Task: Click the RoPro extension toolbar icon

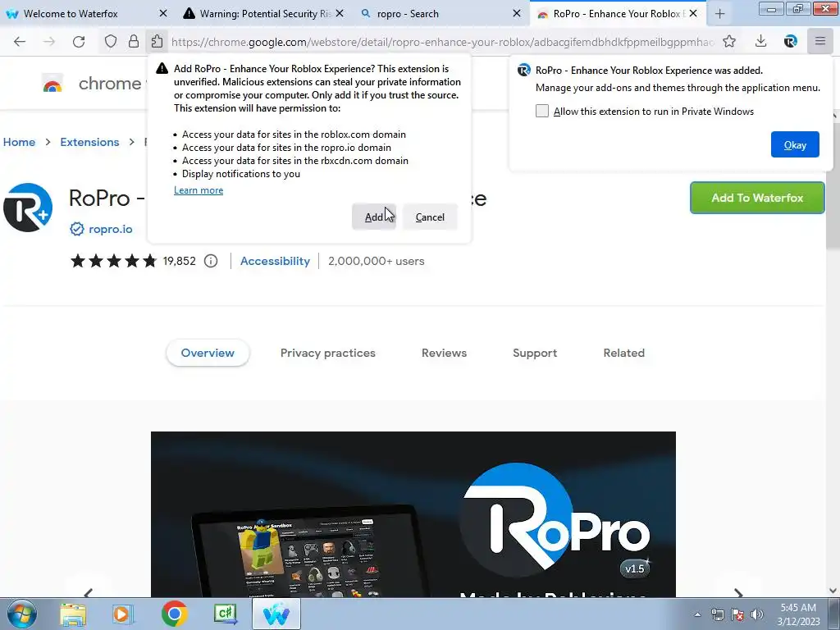Action: click(x=790, y=41)
